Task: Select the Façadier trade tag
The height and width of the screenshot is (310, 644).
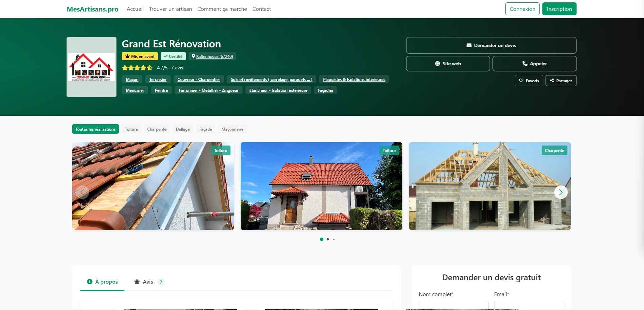Action: coord(326,90)
